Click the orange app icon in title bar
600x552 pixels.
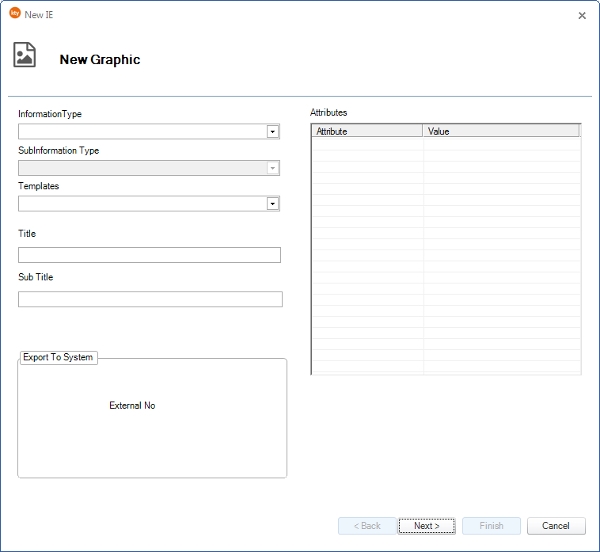(14, 14)
